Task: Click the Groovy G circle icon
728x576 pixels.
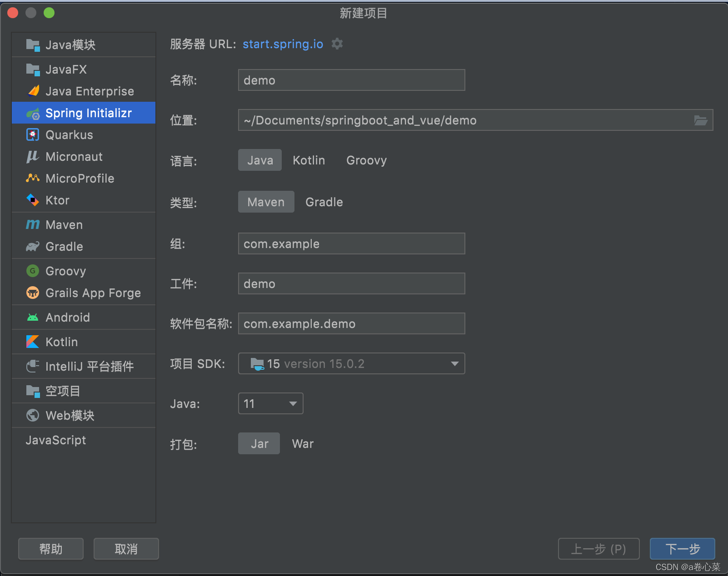Action: [x=33, y=271]
